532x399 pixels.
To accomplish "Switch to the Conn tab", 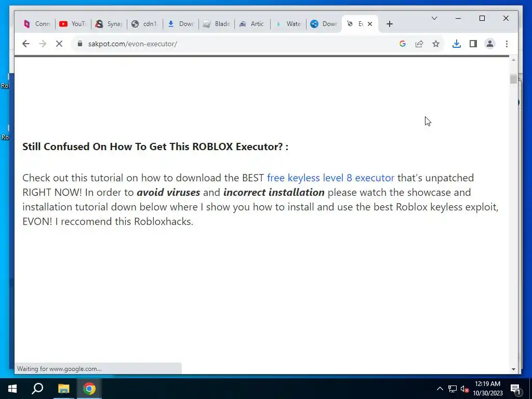I will point(37,24).
